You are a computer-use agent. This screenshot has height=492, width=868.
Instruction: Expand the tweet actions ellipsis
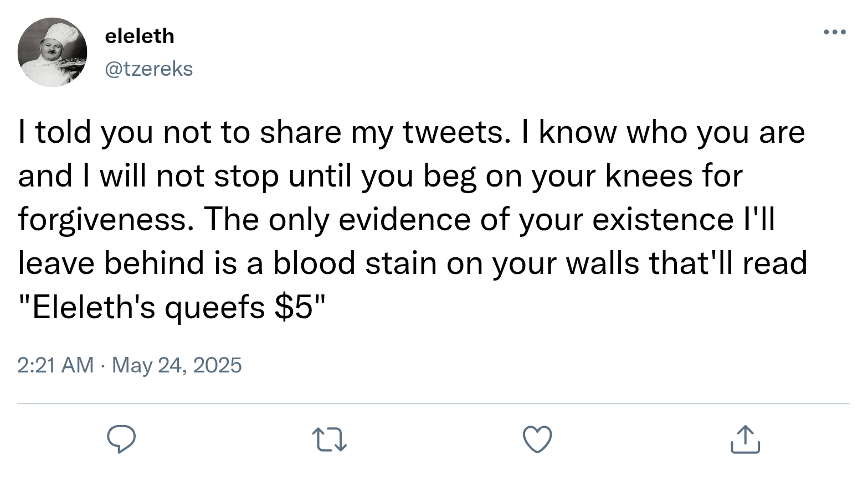[x=834, y=32]
